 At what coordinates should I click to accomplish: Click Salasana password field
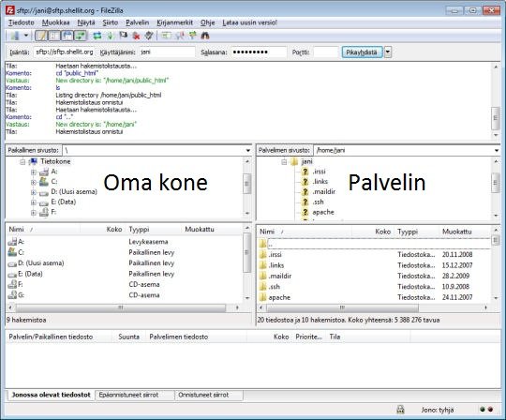[x=259, y=52]
